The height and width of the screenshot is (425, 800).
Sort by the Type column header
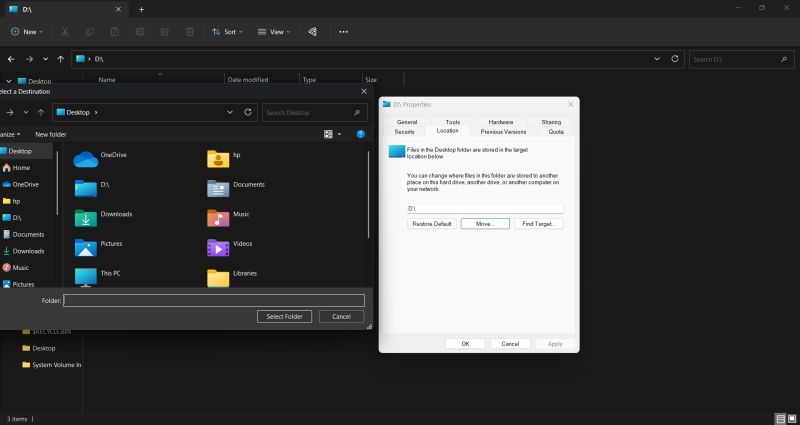[x=309, y=80]
